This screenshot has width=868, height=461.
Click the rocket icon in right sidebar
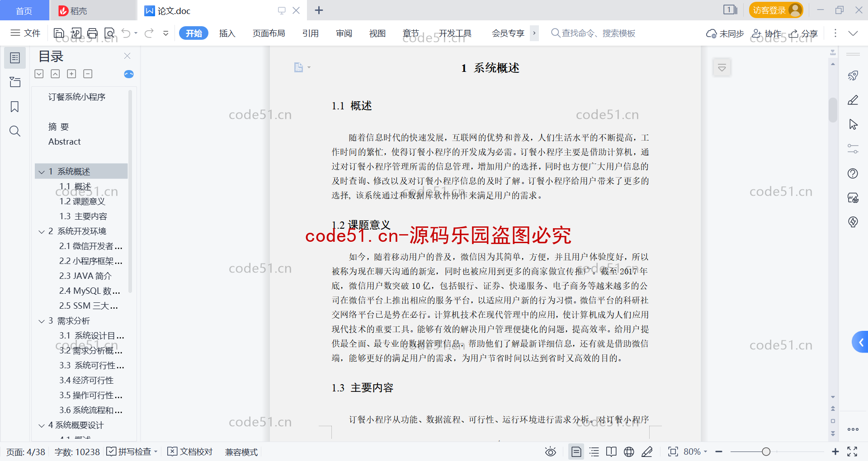coord(853,75)
